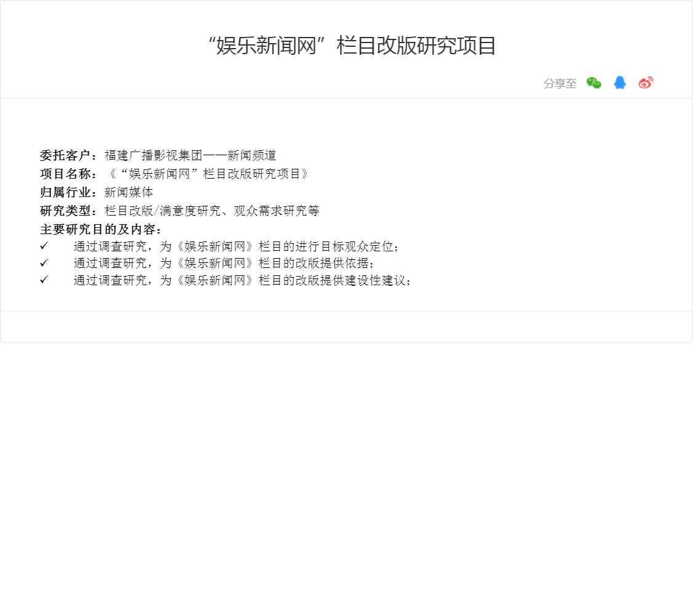Click the 研究类型 label

pyautogui.click(x=68, y=211)
